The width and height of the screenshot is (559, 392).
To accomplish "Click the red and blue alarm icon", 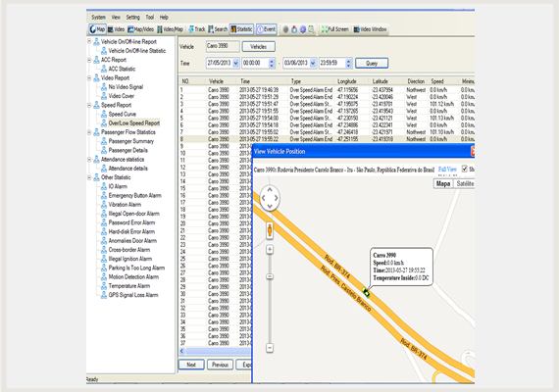I will (294, 29).
